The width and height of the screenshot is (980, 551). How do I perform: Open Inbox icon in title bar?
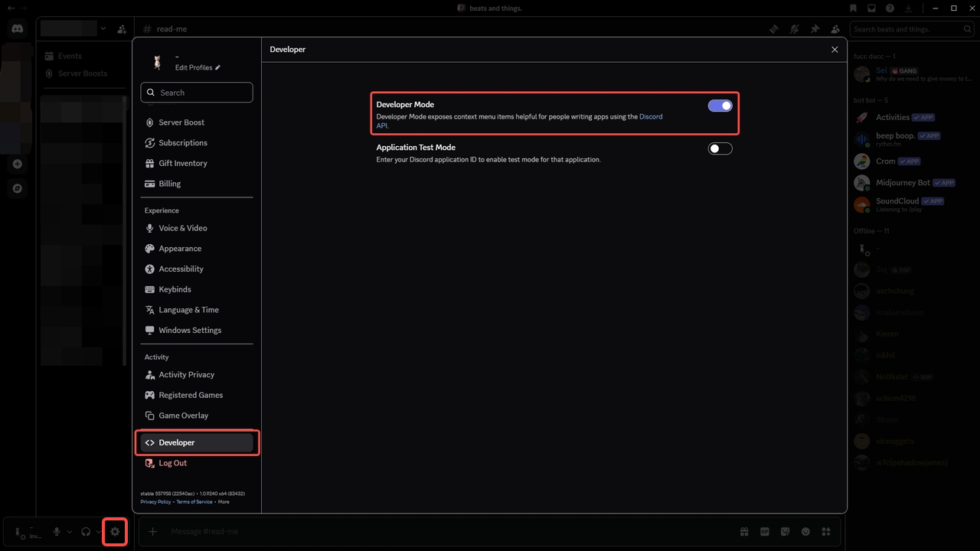tap(871, 8)
